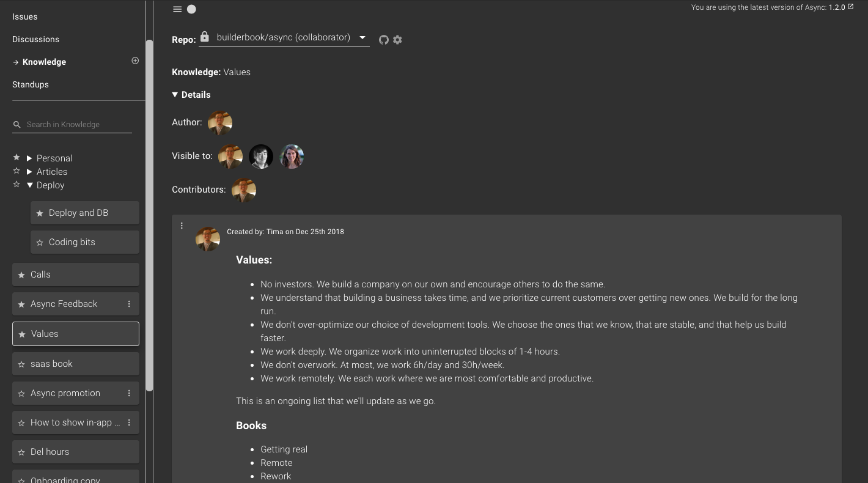Open the GitHub icon next to repo selector
This screenshot has width=868, height=483.
click(x=384, y=39)
